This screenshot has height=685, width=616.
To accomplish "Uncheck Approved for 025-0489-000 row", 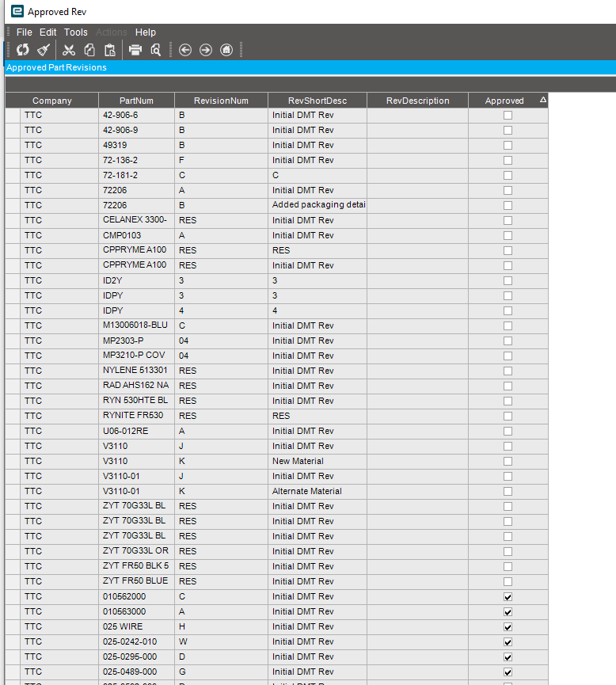I will pyautogui.click(x=508, y=672).
